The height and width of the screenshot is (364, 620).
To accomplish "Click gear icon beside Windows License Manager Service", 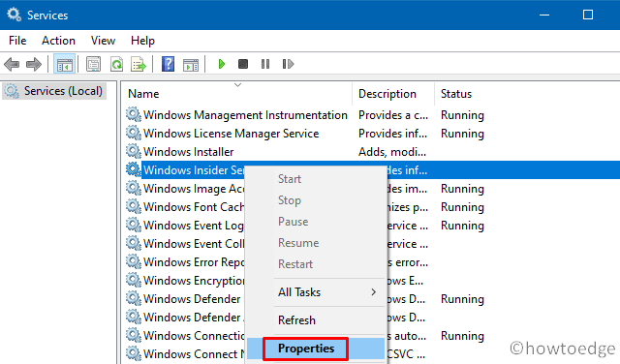I will click(134, 134).
